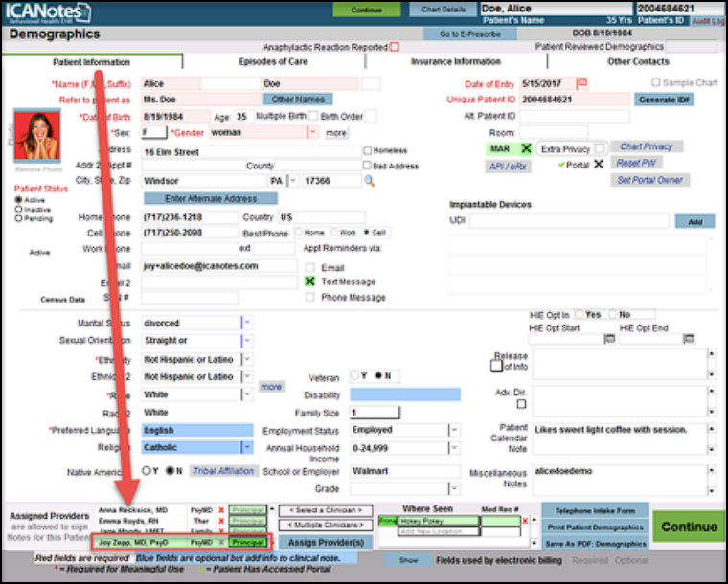Click Save As PDF: Demographics
The height and width of the screenshot is (584, 728).
coord(595,544)
